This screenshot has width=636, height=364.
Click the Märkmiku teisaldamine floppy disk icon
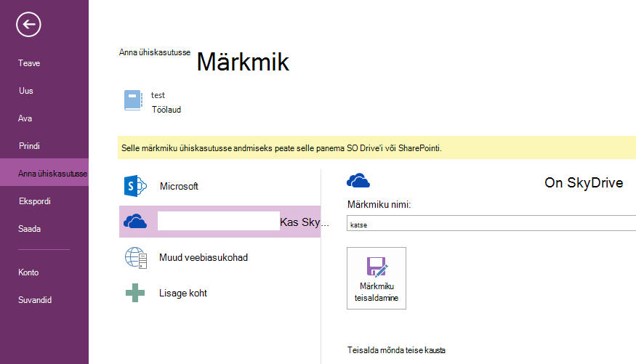click(377, 267)
